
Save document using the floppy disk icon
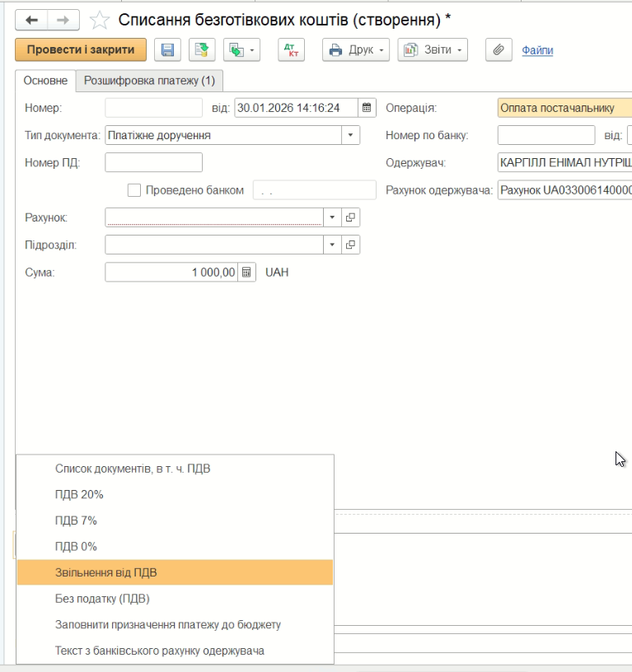(167, 50)
